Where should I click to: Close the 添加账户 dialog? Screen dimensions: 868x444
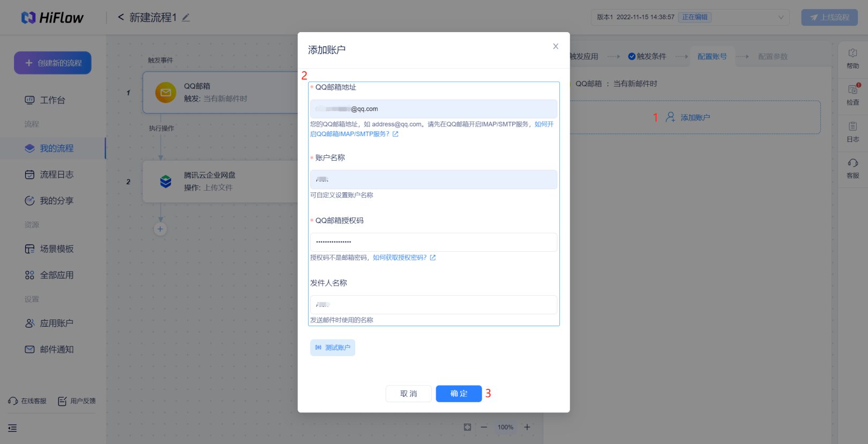(556, 47)
